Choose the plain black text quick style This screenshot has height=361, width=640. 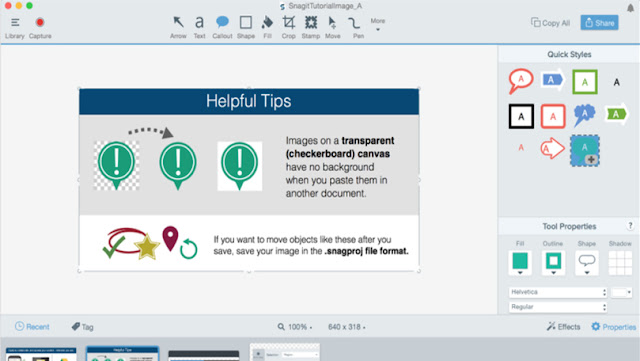pos(616,82)
